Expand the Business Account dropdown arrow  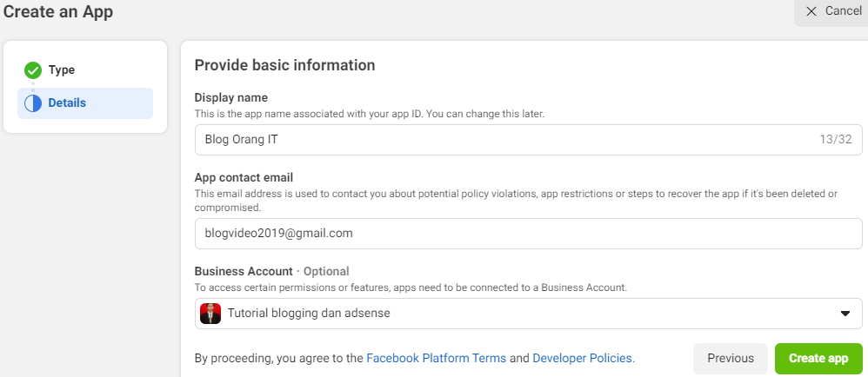click(845, 314)
